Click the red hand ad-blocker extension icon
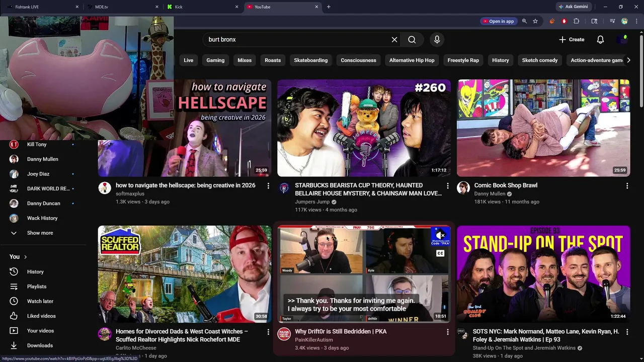The image size is (644, 362). pos(564,21)
